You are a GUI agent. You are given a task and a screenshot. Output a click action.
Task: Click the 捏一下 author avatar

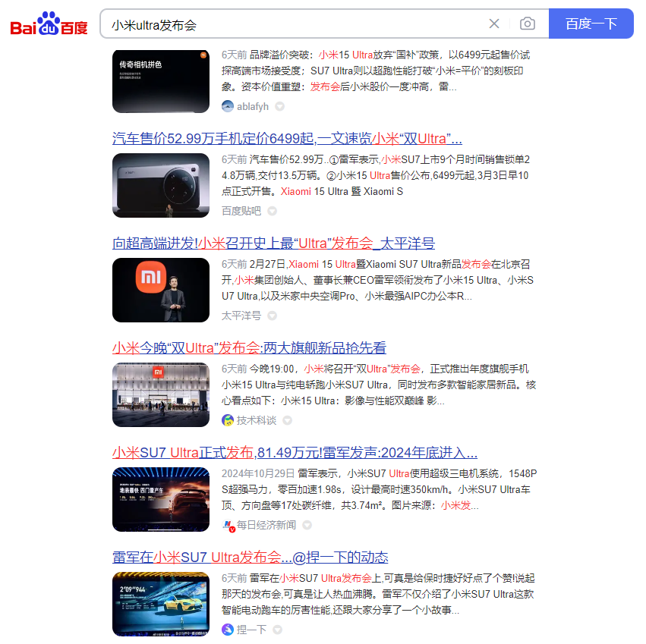(228, 629)
